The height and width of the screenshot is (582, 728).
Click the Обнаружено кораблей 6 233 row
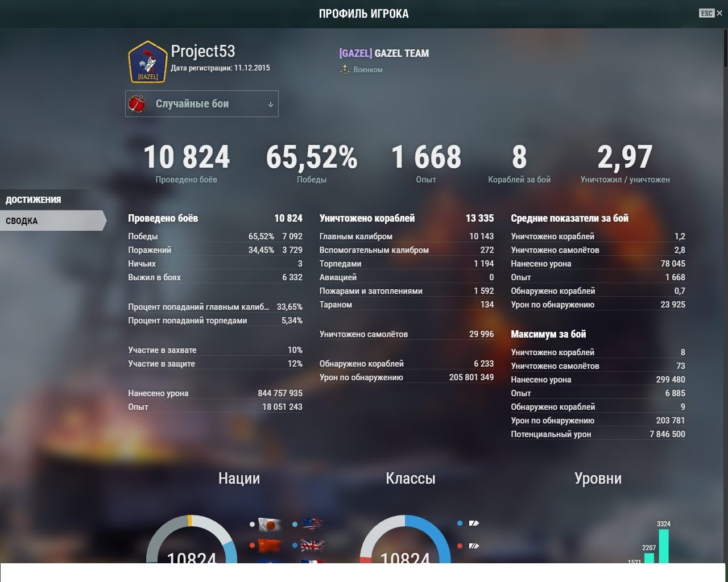click(x=407, y=364)
